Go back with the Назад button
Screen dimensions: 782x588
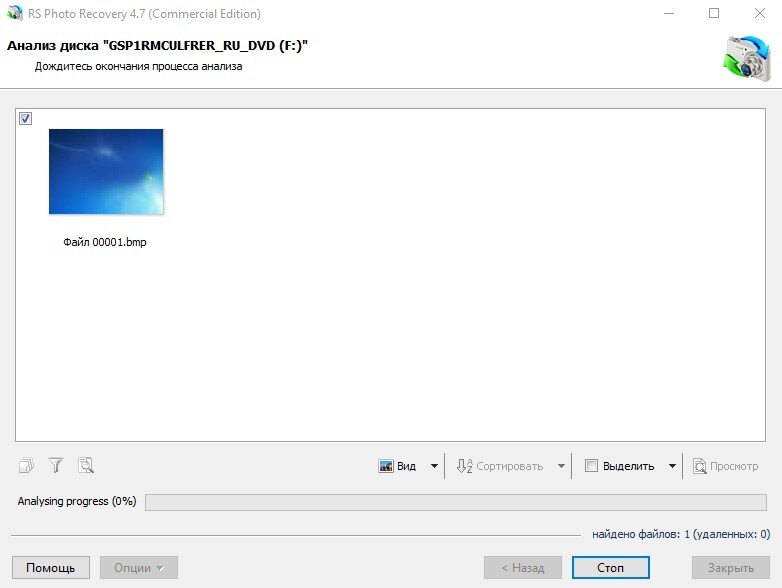tap(523, 568)
